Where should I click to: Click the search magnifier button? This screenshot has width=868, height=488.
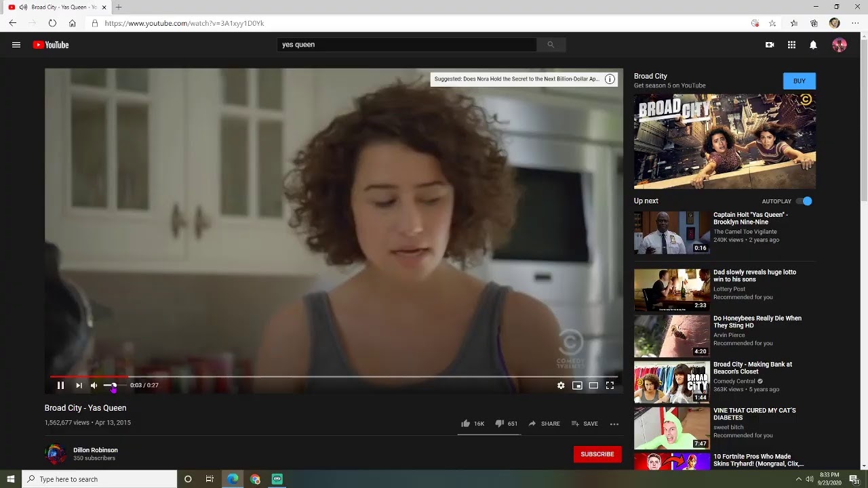[551, 45]
